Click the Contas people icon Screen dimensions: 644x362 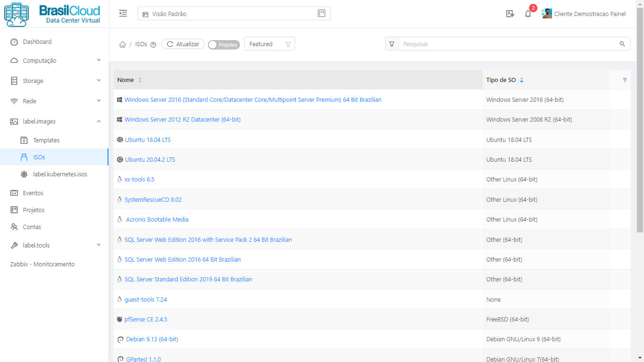pyautogui.click(x=14, y=227)
